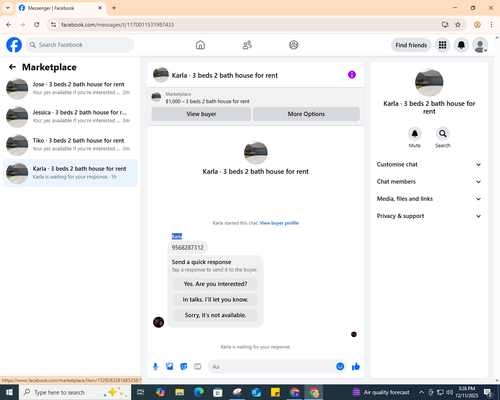500x400 pixels.
Task: Open Jose's house for rent conversation
Action: 70,89
